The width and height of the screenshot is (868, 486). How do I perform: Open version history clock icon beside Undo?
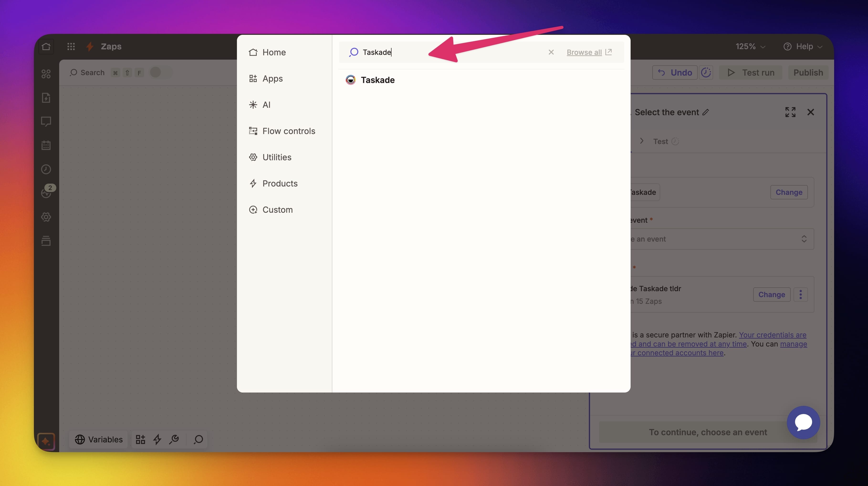click(x=706, y=72)
